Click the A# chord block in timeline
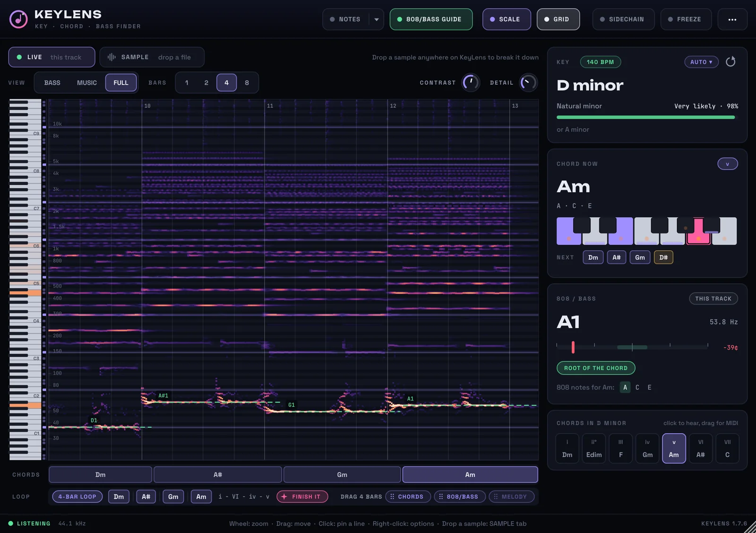The width and height of the screenshot is (756, 533). click(218, 475)
